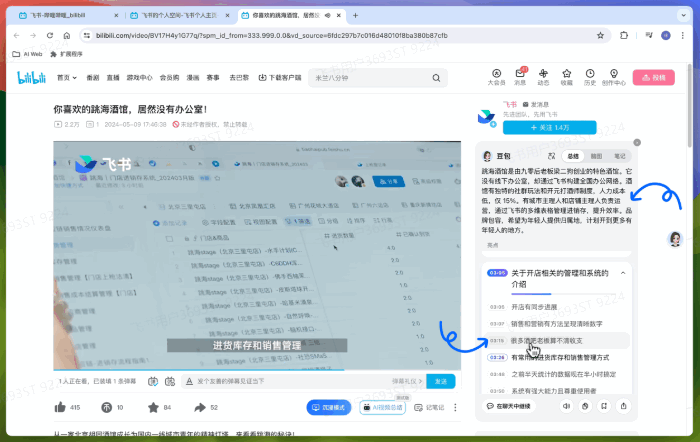This screenshot has width=700, height=442.
Task: Expand the 弹幕礼仪 arrow
Action: point(419,381)
